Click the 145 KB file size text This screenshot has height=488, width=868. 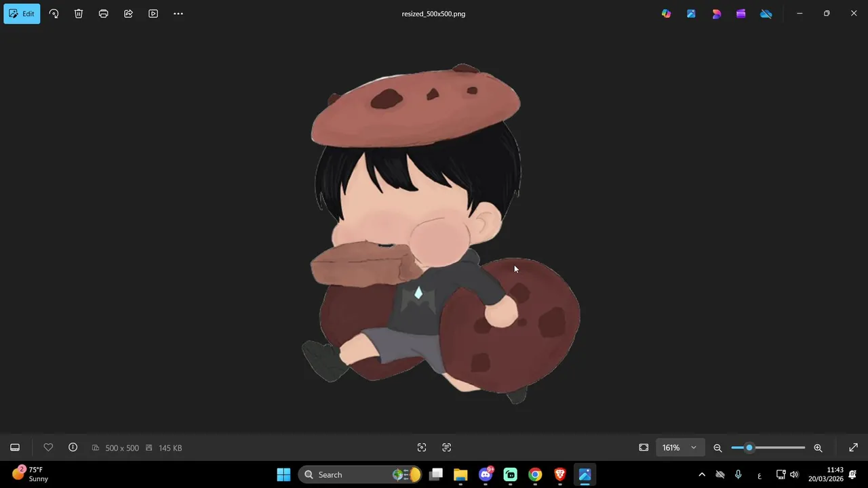(x=170, y=448)
